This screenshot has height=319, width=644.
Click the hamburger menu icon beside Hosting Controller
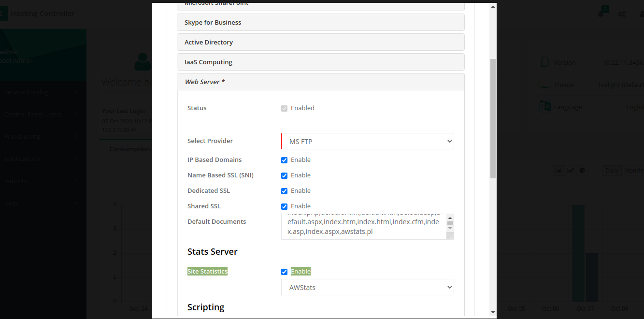pyautogui.click(x=2, y=14)
